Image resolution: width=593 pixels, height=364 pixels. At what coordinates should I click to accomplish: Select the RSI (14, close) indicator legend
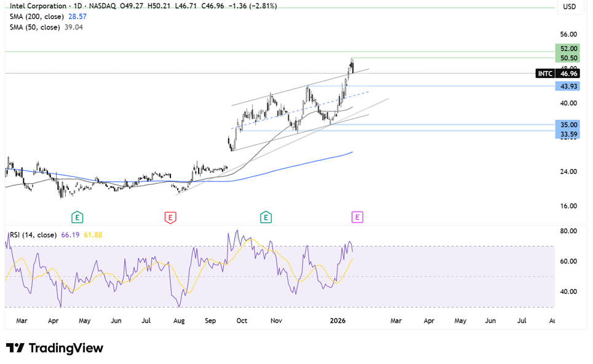point(33,235)
